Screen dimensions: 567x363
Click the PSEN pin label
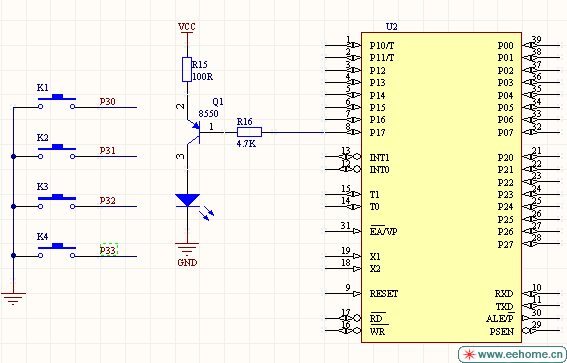[502, 331]
